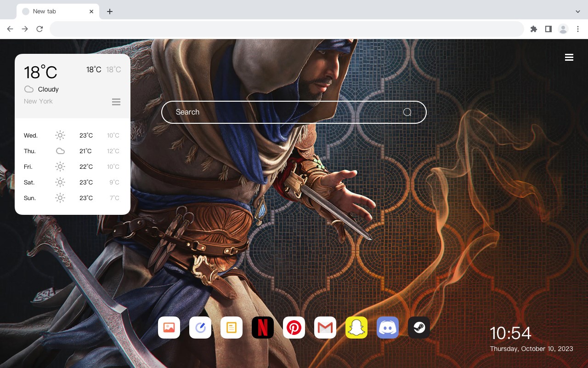Select the Sat. forecast row

coord(73,182)
